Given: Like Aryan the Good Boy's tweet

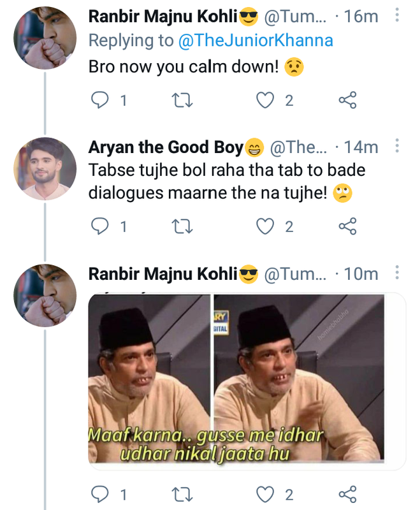Looking at the screenshot, I should (265, 226).
